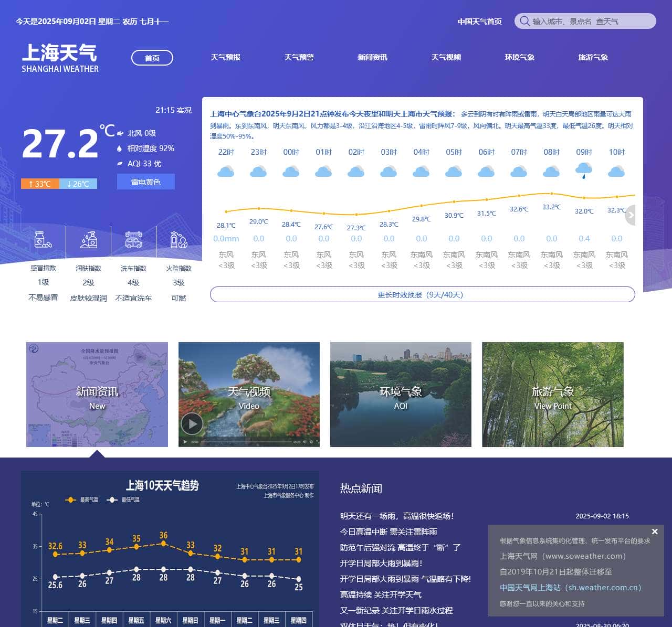
Task: Open the 新闻资讯 map thumbnail
Action: coord(97,395)
